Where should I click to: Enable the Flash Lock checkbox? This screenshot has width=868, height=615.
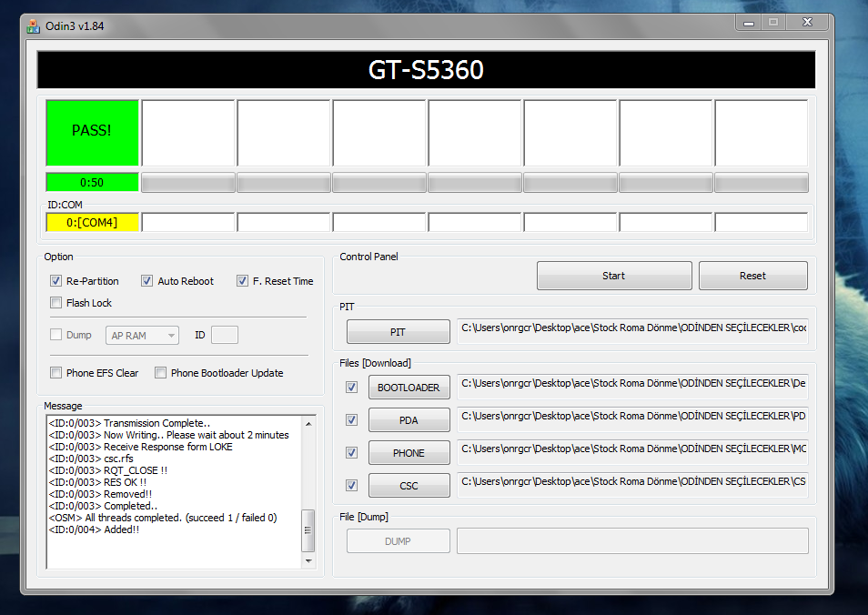[56, 302]
